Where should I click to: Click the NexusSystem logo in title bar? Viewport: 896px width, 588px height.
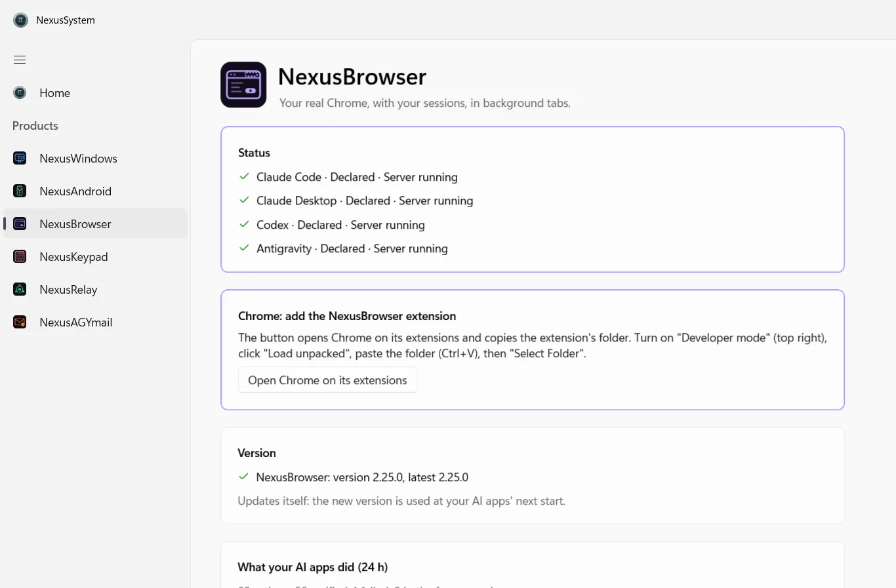click(x=21, y=20)
